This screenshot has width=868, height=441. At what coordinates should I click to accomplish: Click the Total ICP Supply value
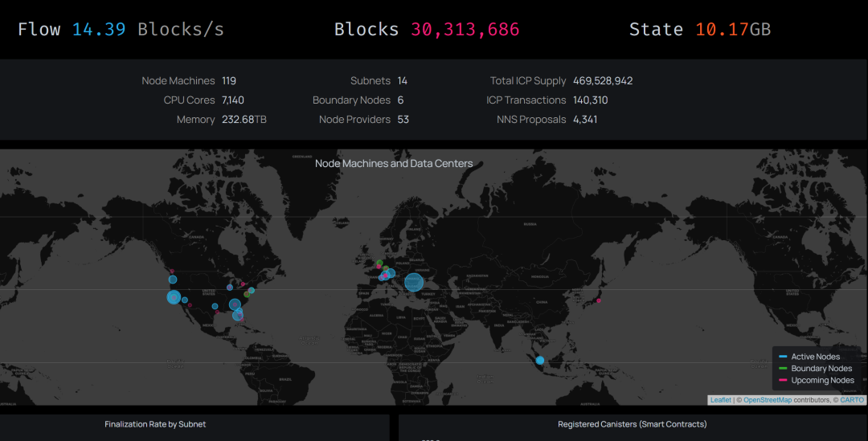click(602, 81)
